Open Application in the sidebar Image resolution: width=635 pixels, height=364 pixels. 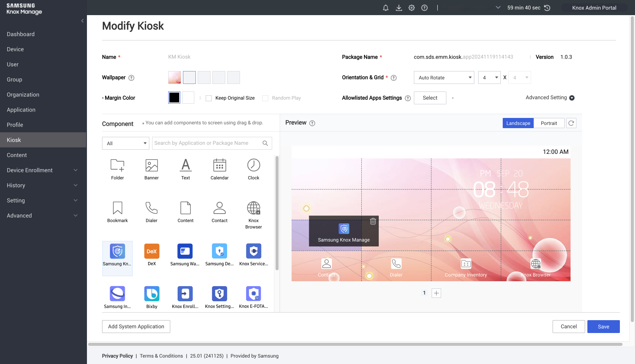tap(21, 110)
